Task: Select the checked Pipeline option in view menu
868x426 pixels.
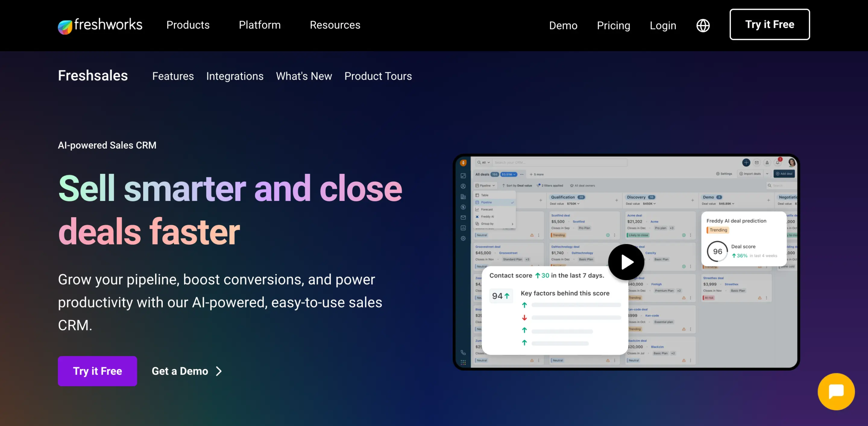Action: pos(495,202)
